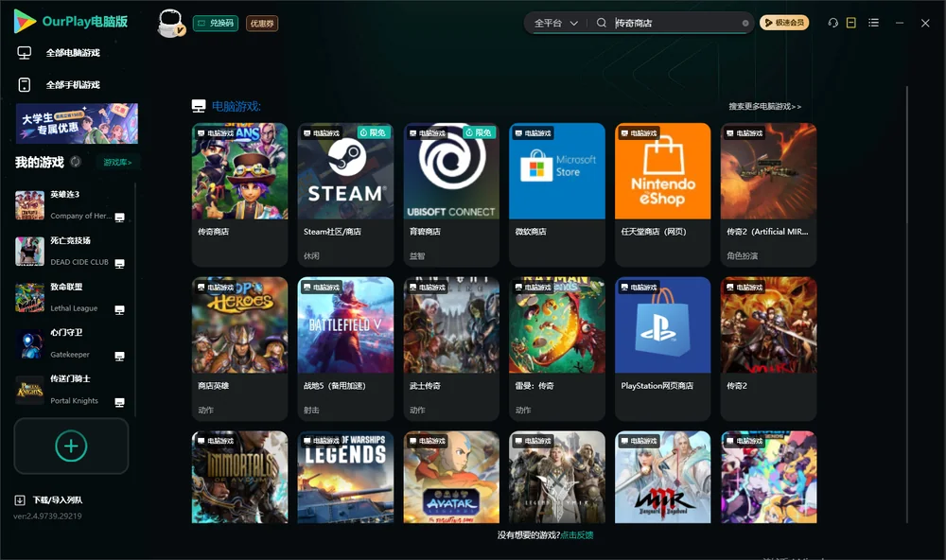Open the user avatar profile

click(x=170, y=23)
